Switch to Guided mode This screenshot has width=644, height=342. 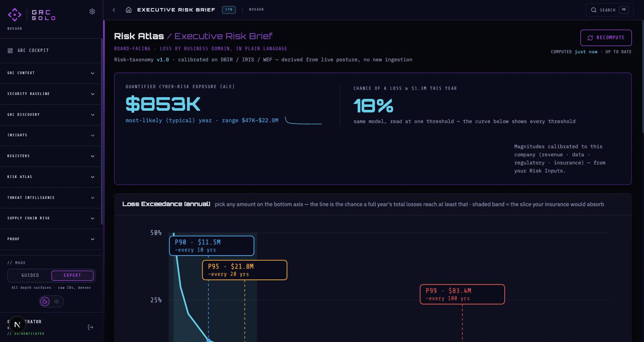pyautogui.click(x=30, y=276)
